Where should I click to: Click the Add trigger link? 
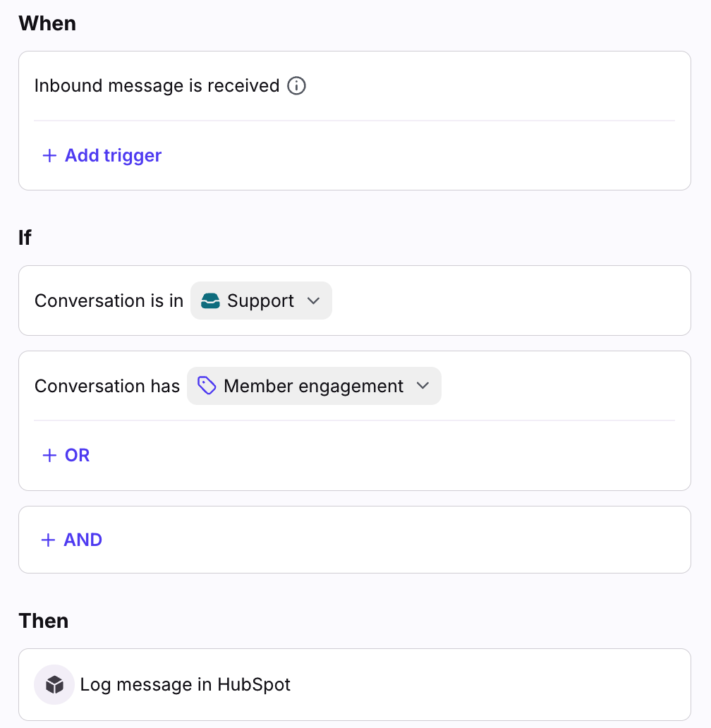click(113, 156)
